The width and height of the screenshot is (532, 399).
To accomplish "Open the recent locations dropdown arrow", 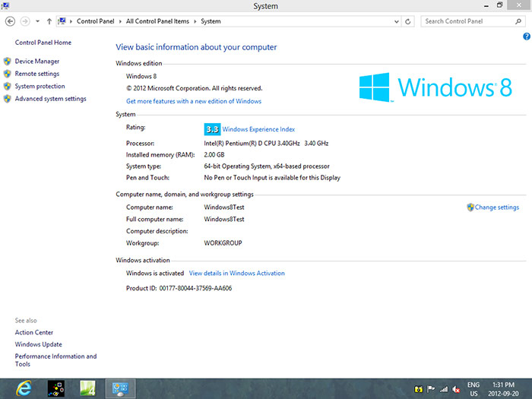I will coord(38,21).
